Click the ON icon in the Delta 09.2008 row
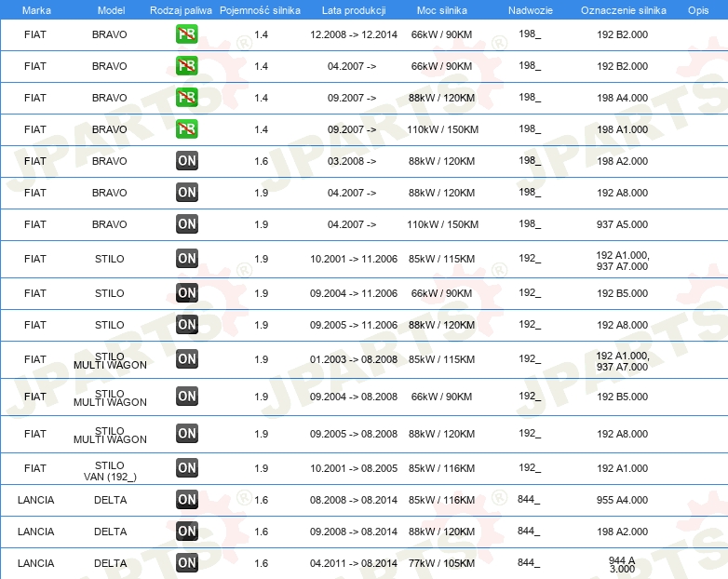 (x=186, y=531)
